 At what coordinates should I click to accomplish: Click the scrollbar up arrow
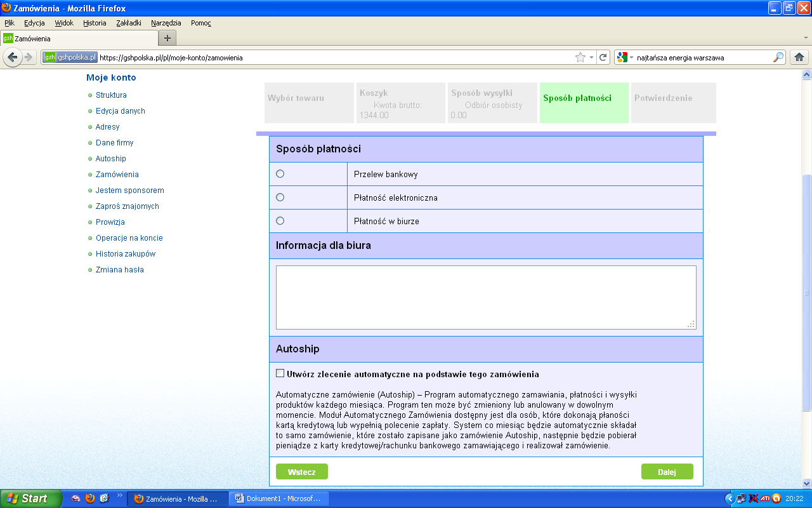click(x=807, y=75)
